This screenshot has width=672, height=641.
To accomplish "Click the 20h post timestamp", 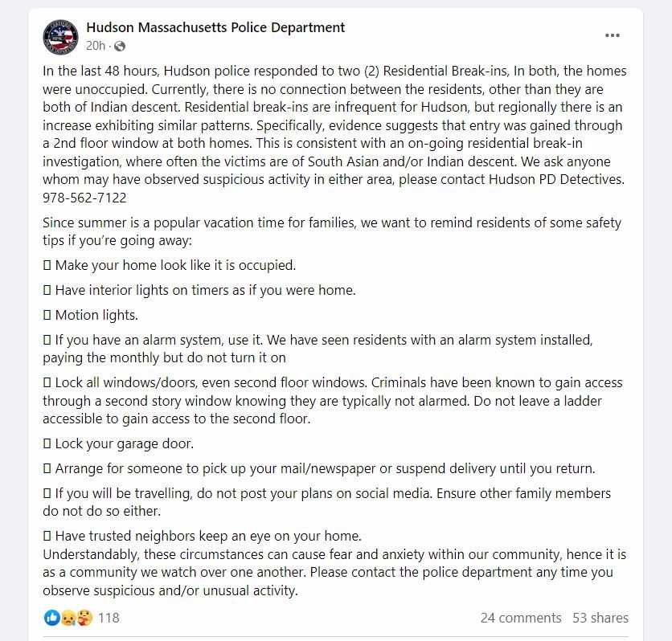I will pos(96,46).
